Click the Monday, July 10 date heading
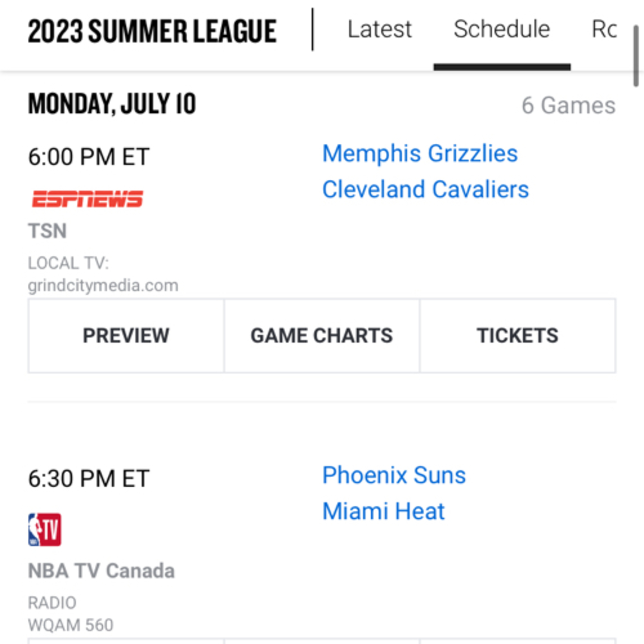 (112, 104)
